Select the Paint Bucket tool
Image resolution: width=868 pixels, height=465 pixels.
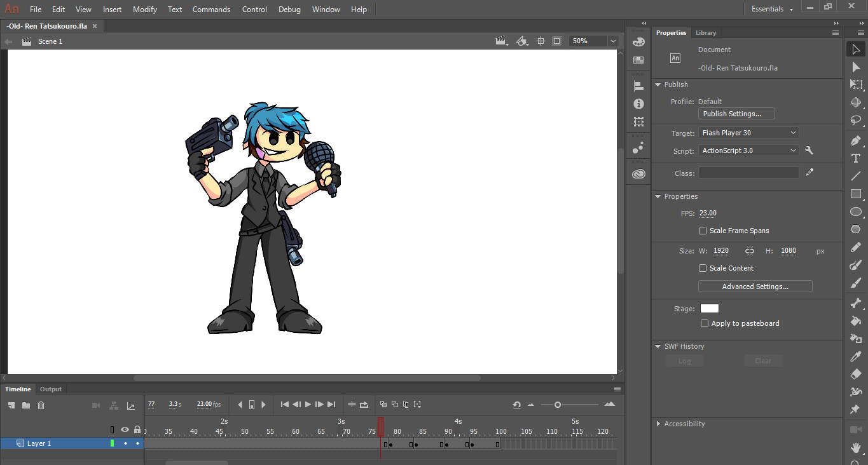856,321
